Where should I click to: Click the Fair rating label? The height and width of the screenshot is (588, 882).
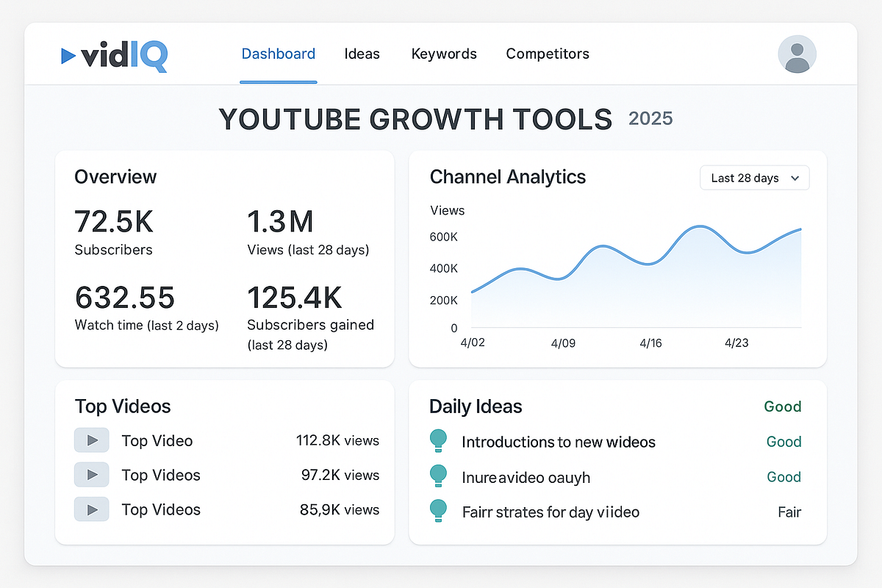point(789,512)
